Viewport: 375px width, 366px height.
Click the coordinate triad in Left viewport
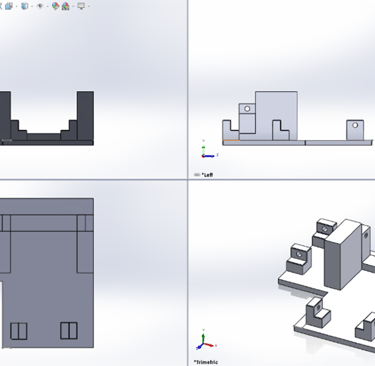coord(209,149)
